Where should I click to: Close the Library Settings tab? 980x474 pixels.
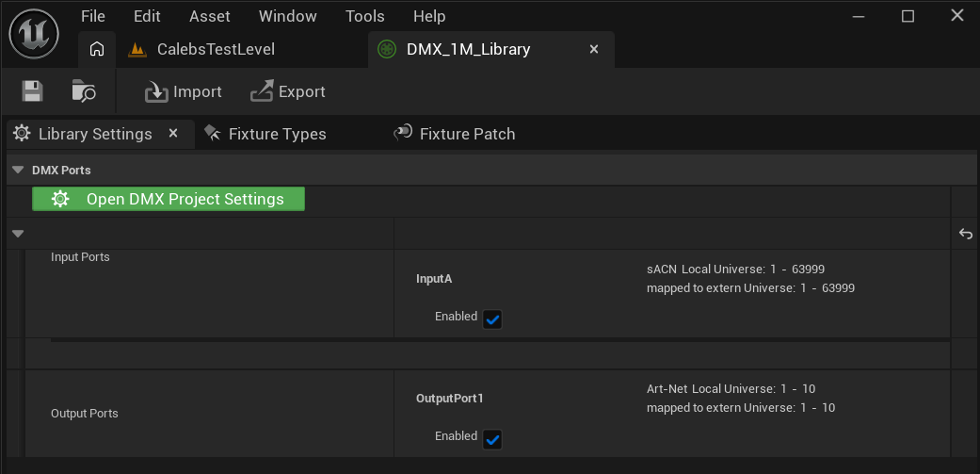[x=174, y=133]
